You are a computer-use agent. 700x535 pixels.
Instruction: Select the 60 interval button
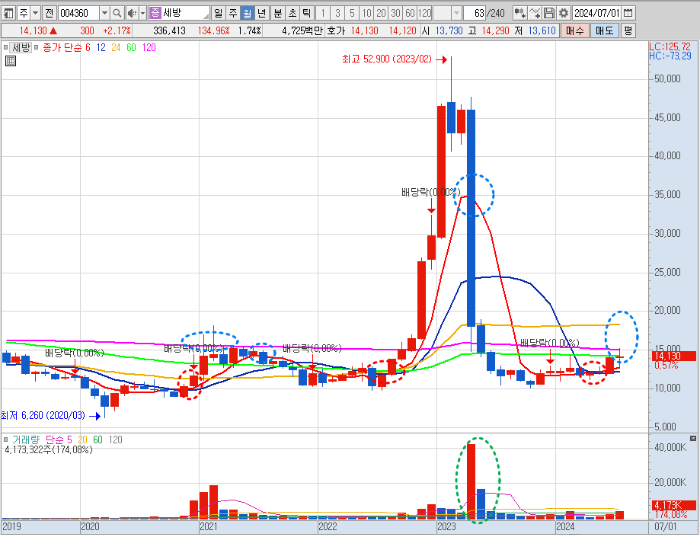click(410, 13)
